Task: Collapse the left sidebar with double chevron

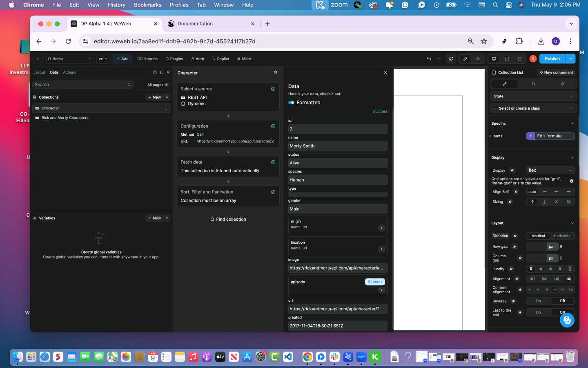Action: 168,72
